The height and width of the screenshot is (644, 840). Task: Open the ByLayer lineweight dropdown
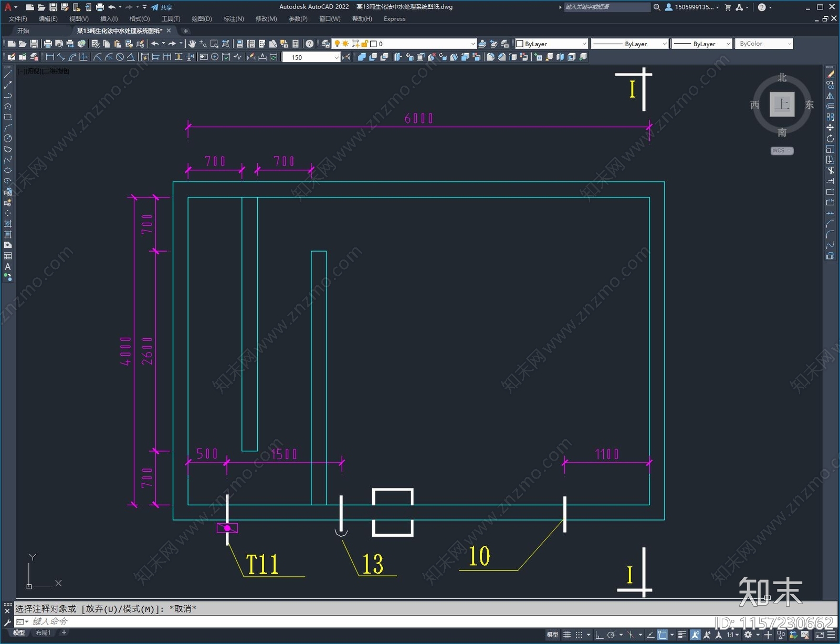click(702, 44)
